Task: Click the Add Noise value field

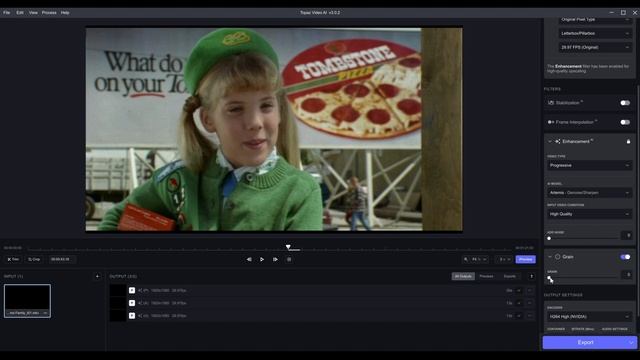Action: coord(627,236)
